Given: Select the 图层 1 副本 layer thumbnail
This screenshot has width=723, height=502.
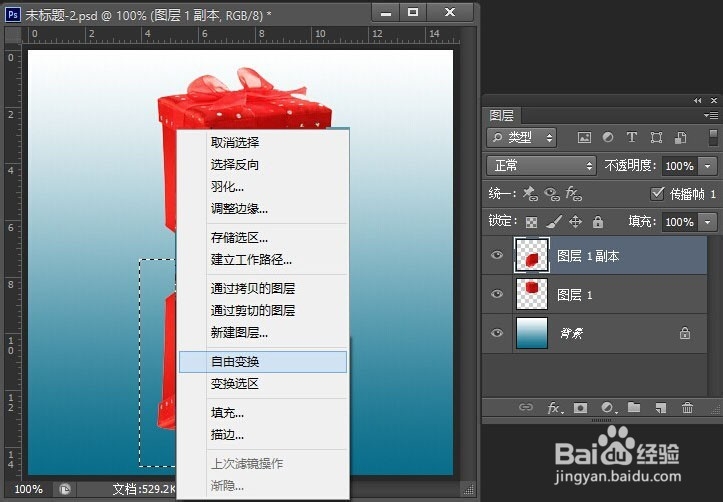Looking at the screenshot, I should click(x=532, y=255).
